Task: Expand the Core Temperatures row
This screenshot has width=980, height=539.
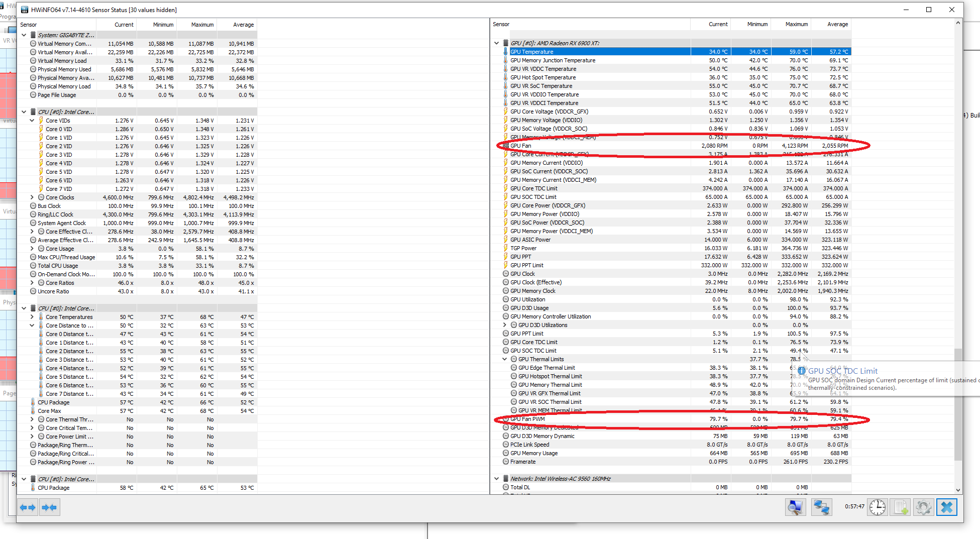Action: pyautogui.click(x=32, y=317)
